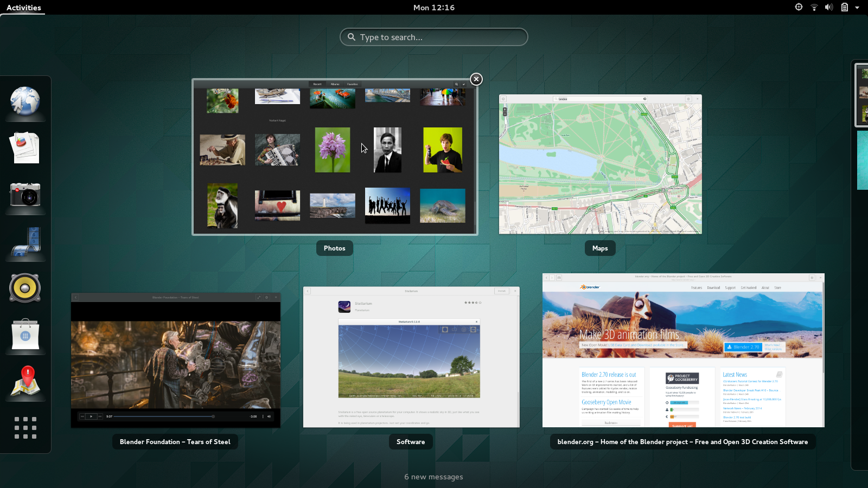Switch to the Tears of Steel video window
The height and width of the screenshot is (488, 868).
point(176,360)
